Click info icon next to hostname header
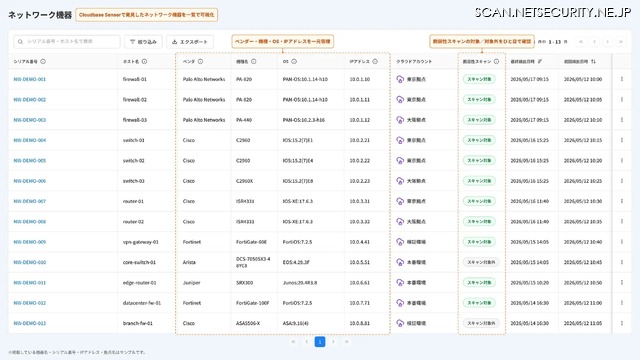The width and height of the screenshot is (640, 360). tap(144, 62)
